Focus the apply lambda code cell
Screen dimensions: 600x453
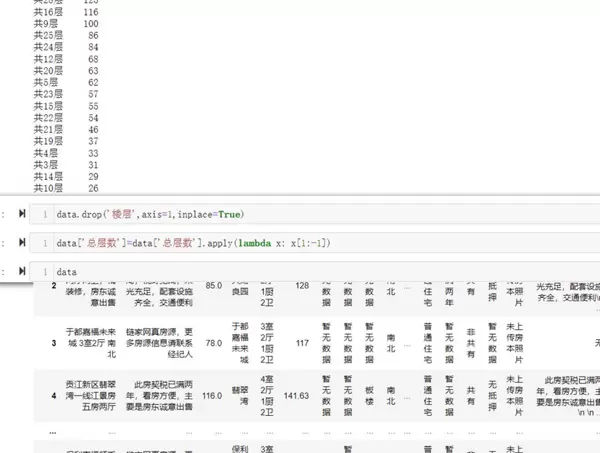pyautogui.click(x=300, y=243)
